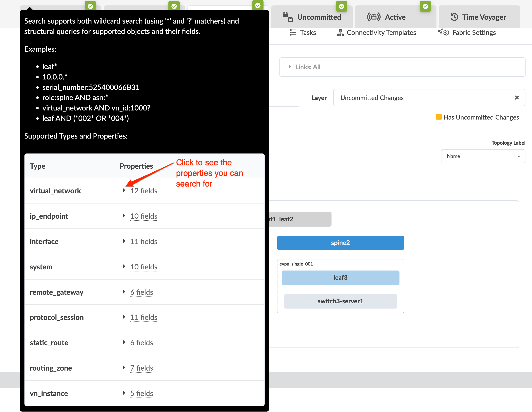Click the Tasks list icon
Screen dimensions: 532x412
(293, 32)
